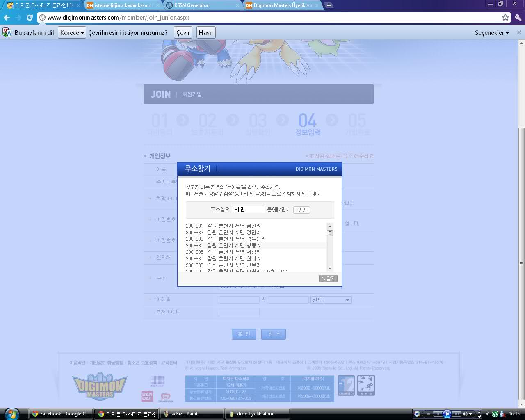Open the 이용약관 footer link
Image resolution: width=525 pixels, height=420 pixels.
(x=77, y=363)
